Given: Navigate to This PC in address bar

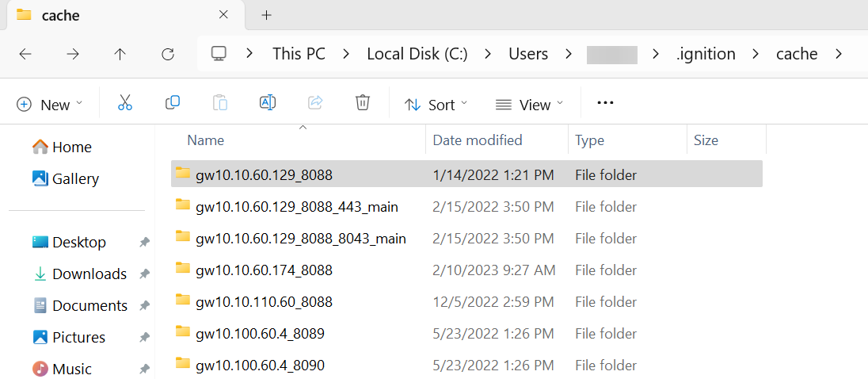Looking at the screenshot, I should (299, 54).
